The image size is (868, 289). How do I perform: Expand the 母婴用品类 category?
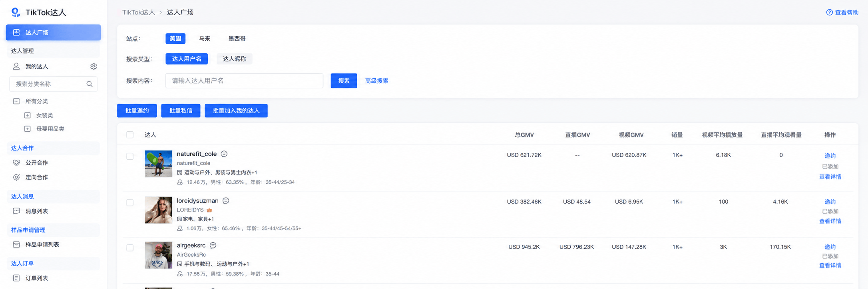coord(28,129)
